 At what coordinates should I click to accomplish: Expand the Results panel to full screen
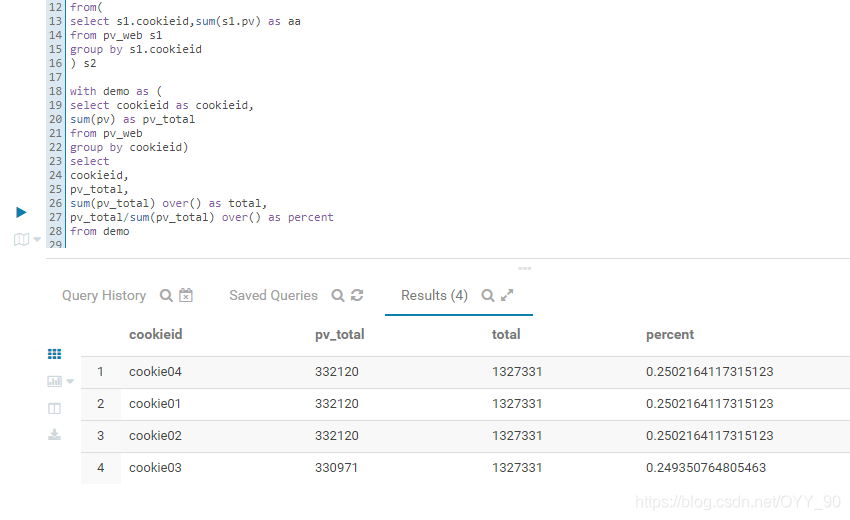coord(507,295)
